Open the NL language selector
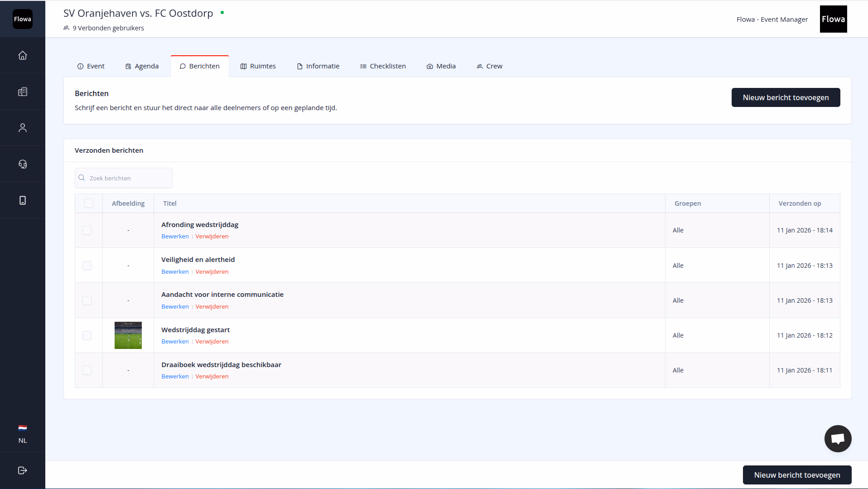The width and height of the screenshot is (868, 489). (23, 434)
